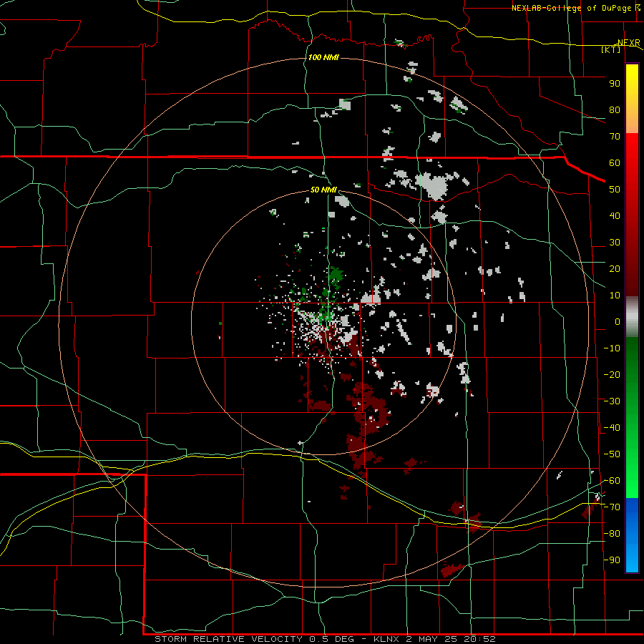Select the 10 value on velocity scale
This screenshot has width=644, height=644.
pos(615,296)
